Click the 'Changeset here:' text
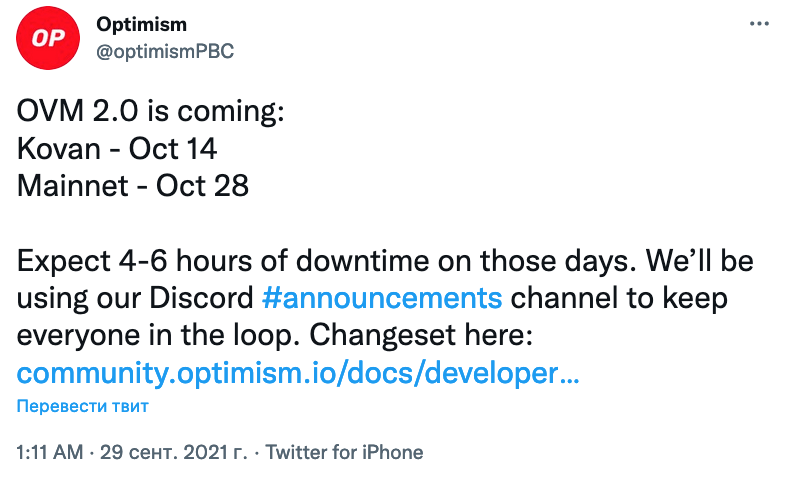The height and width of the screenshot is (482, 788). [x=421, y=335]
